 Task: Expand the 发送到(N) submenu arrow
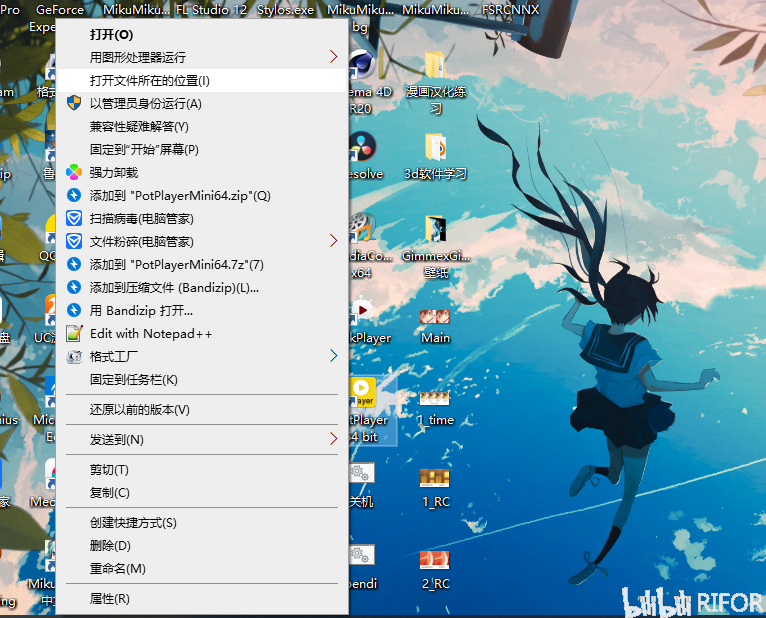(x=334, y=439)
